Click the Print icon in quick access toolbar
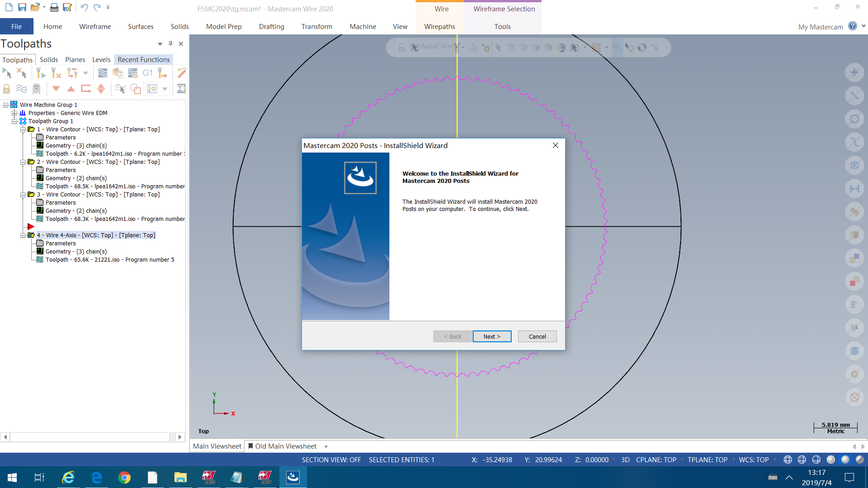The width and height of the screenshot is (868, 488). click(x=54, y=7)
